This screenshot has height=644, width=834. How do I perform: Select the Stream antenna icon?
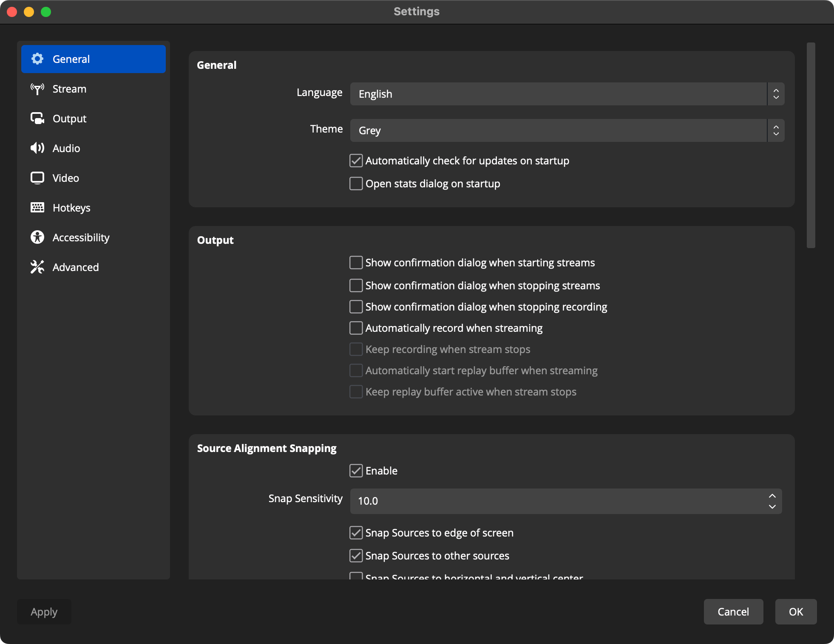click(x=37, y=89)
